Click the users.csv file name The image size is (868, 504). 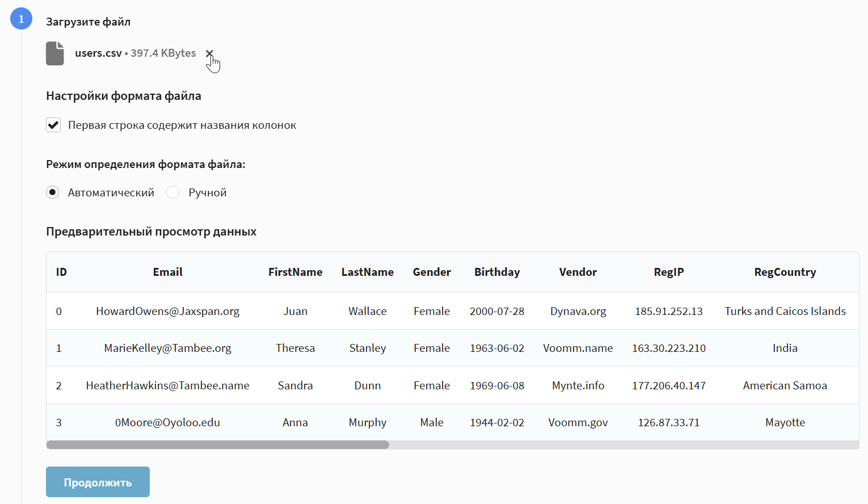click(98, 53)
